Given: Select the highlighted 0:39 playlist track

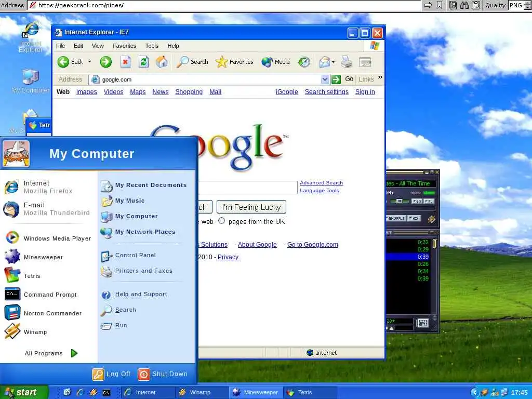Looking at the screenshot, I should click(408, 257).
